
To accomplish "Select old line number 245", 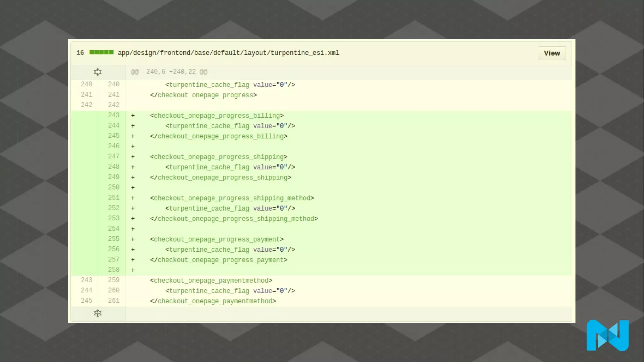I will tap(86, 301).
